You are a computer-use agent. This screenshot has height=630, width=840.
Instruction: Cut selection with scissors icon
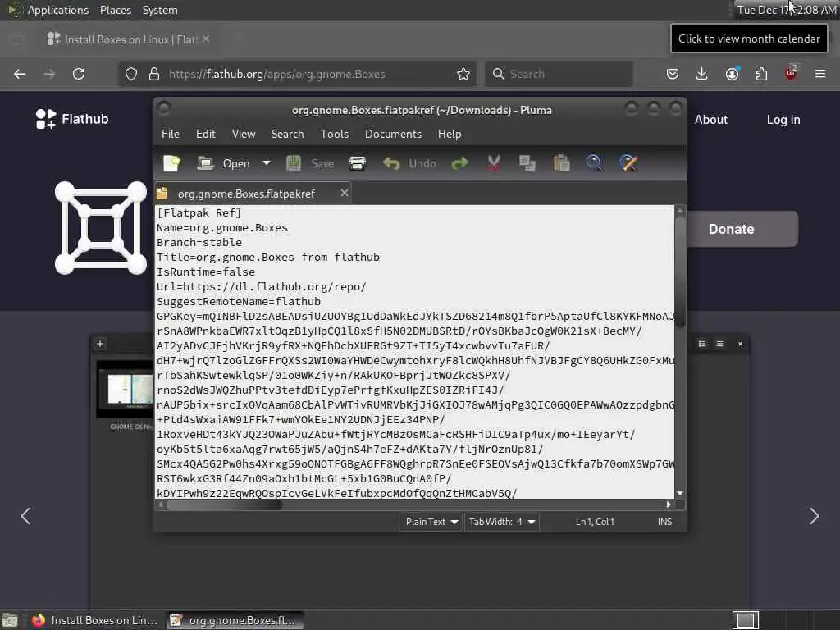[494, 163]
